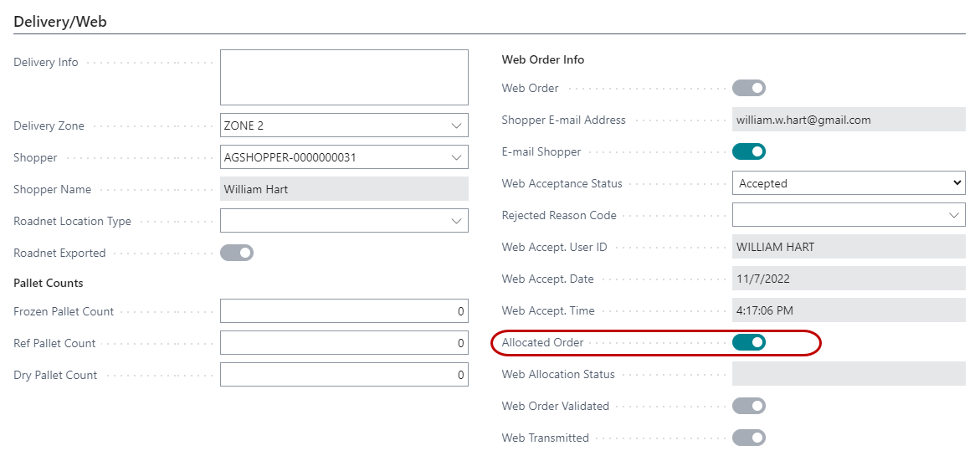Open the Web Acceptance Status combo box
The height and width of the screenshot is (461, 980).
[x=848, y=183]
